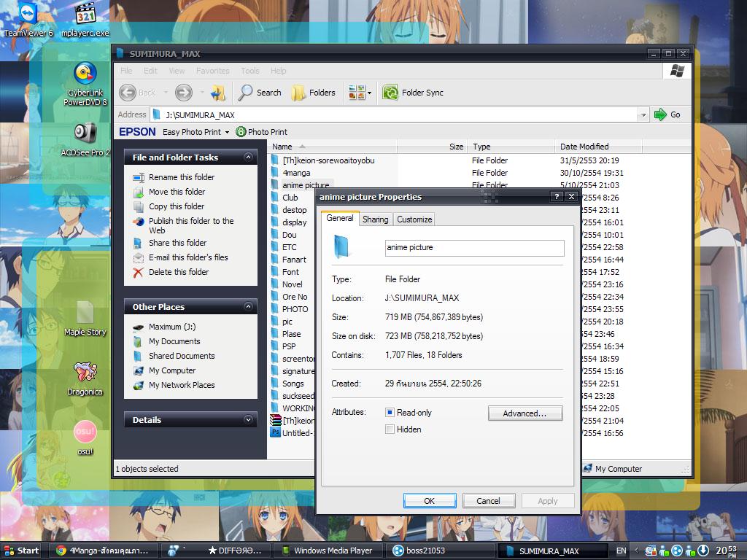
Task: Toggle the Read-only checkbox
Action: click(x=390, y=413)
